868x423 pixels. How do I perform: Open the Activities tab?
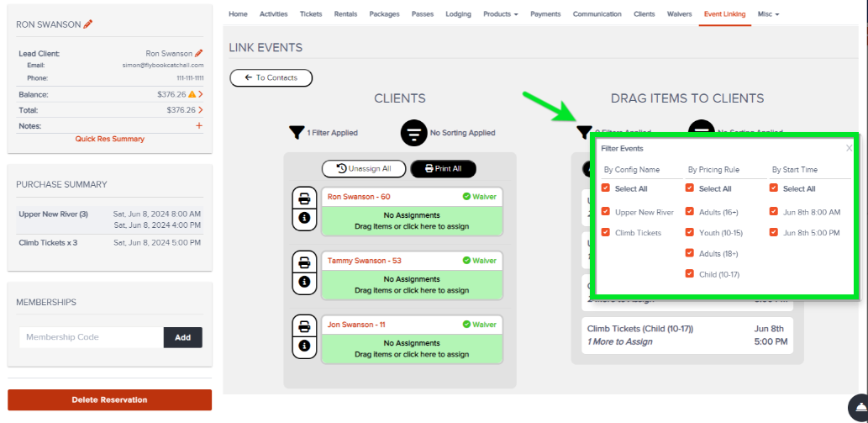coord(273,13)
